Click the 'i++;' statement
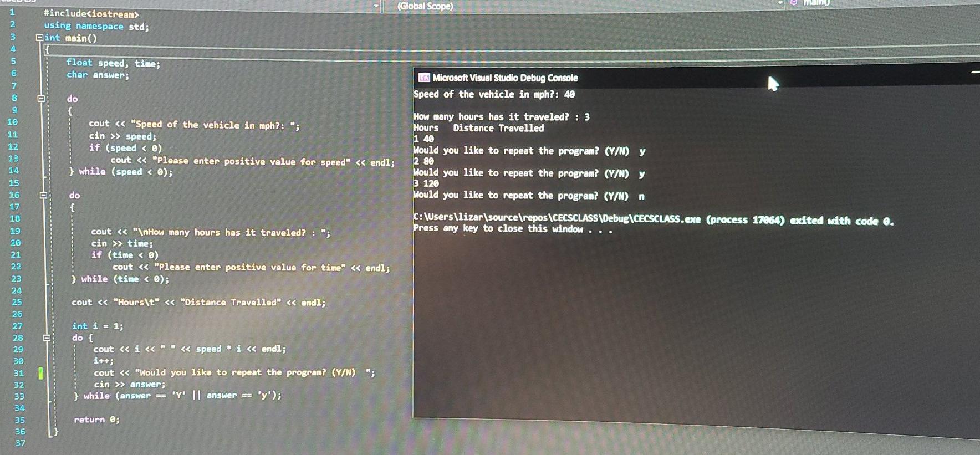Image resolution: width=980 pixels, height=455 pixels. tap(103, 361)
